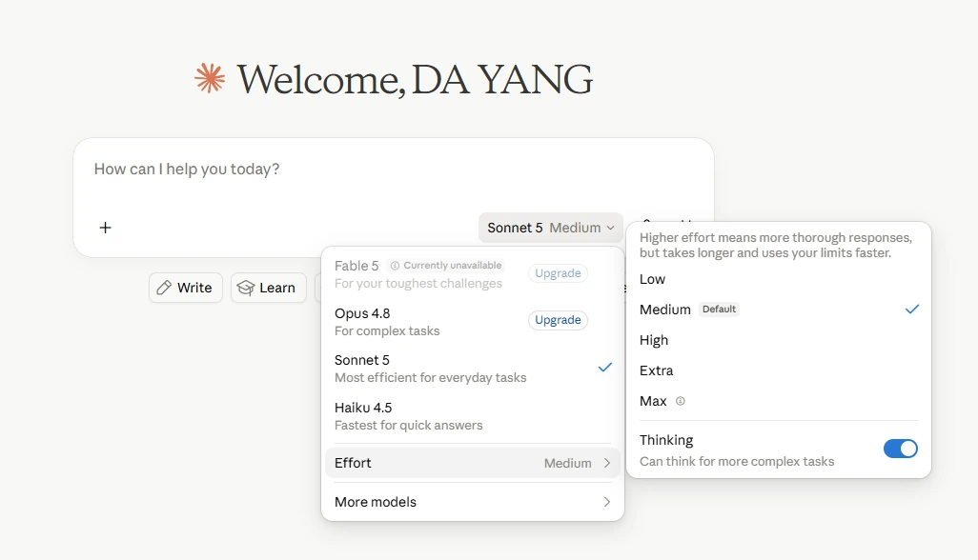Expand More models submenu

(472, 502)
